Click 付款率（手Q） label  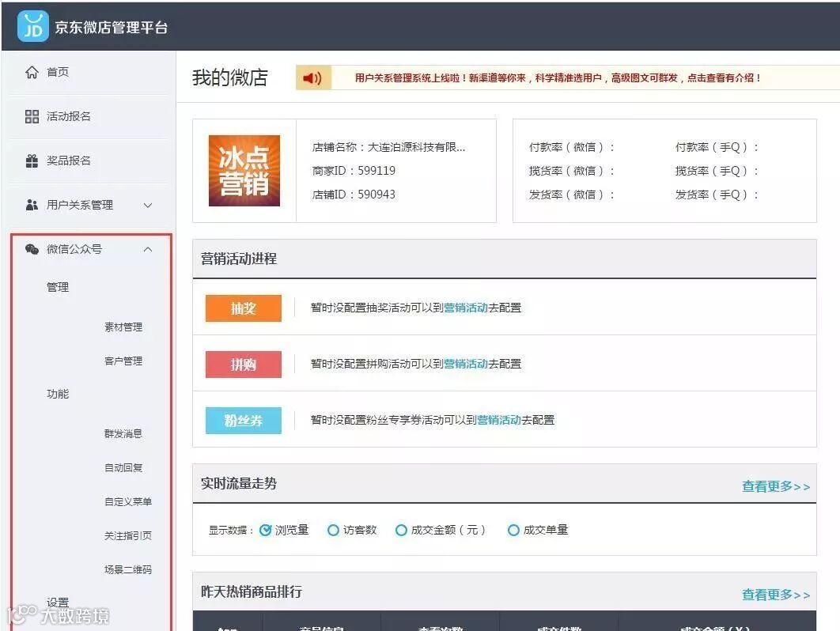pos(717,147)
